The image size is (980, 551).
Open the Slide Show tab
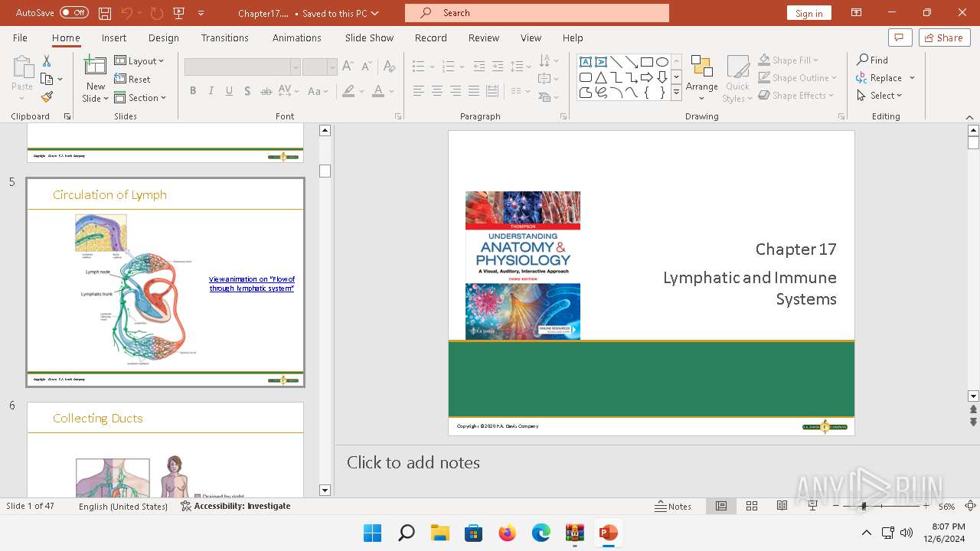(x=369, y=37)
